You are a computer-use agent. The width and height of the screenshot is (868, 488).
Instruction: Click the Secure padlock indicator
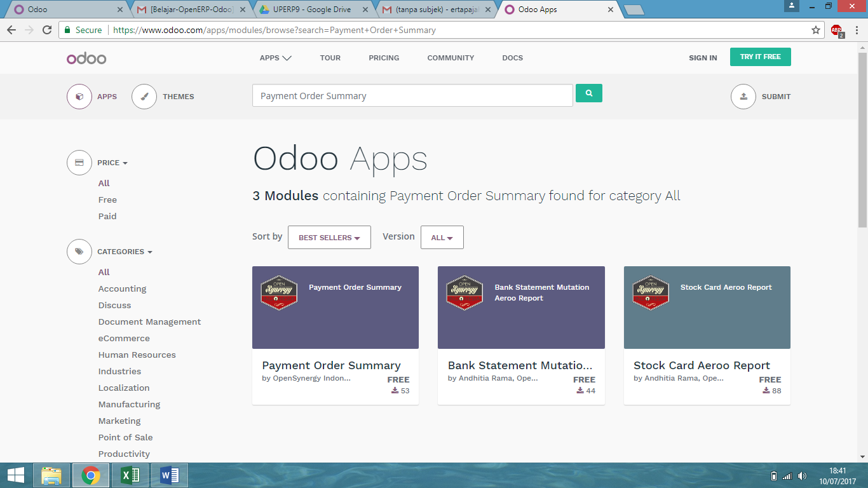pos(82,30)
